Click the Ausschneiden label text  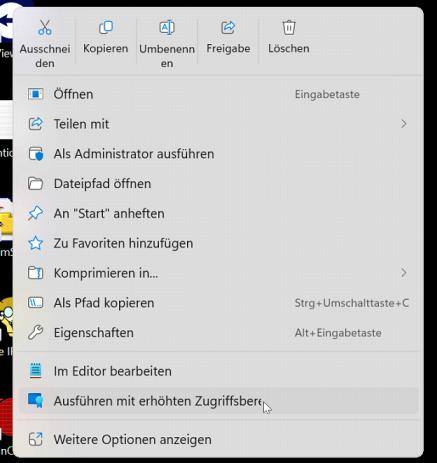[45, 56]
